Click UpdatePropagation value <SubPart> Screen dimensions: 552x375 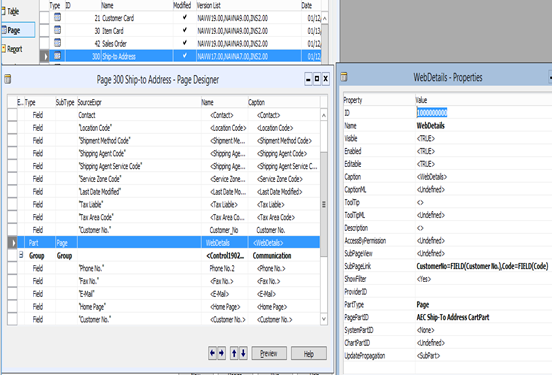[428, 356]
